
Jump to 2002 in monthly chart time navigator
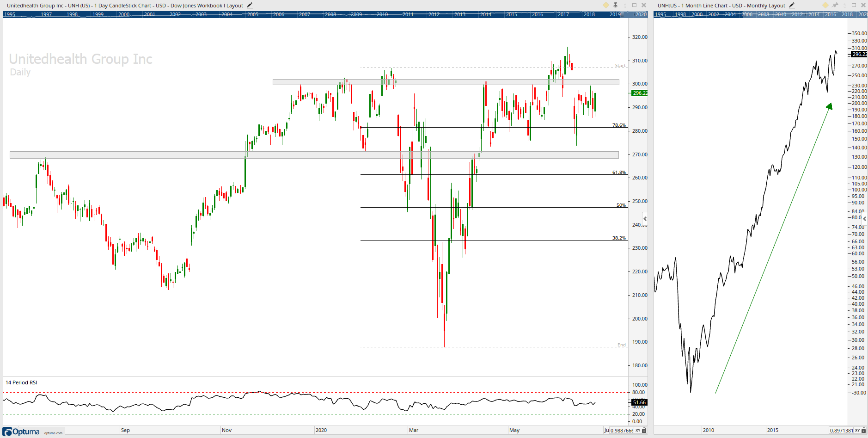tap(714, 14)
